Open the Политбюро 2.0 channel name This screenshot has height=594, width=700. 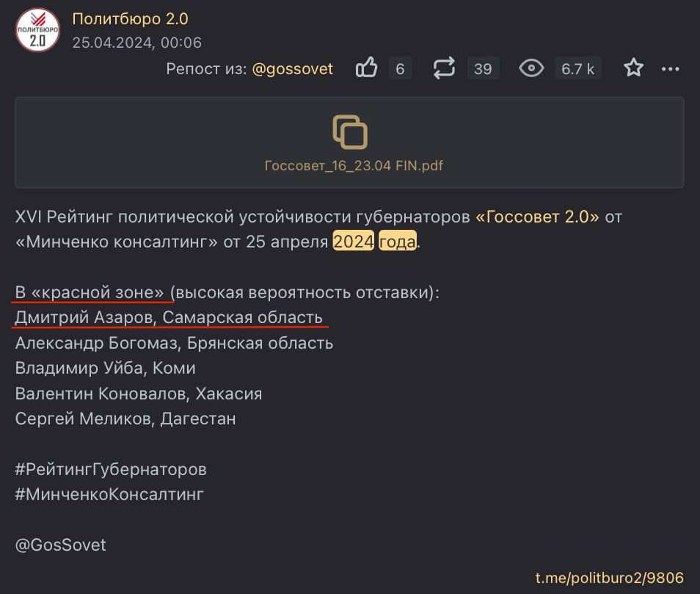130,19
